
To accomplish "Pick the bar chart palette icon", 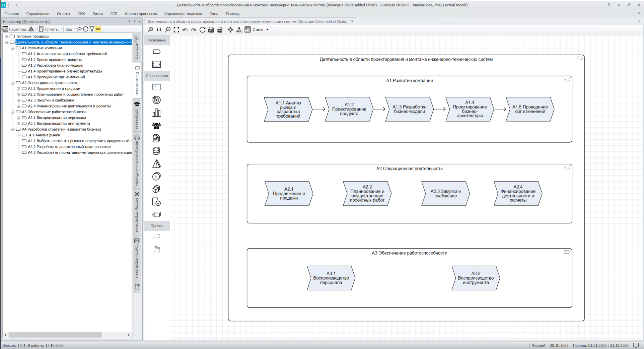I will (x=156, y=113).
